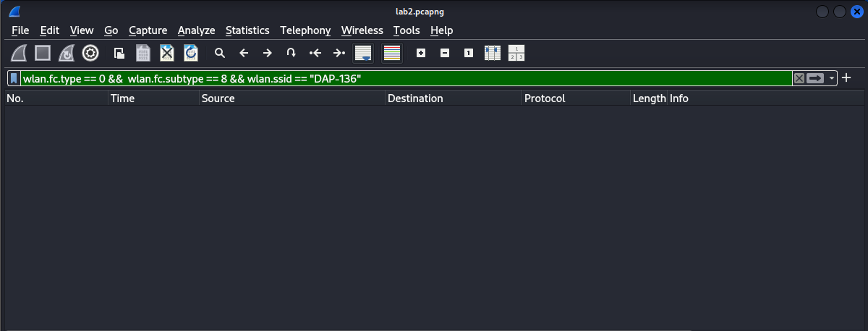868x331 pixels.
Task: Start capturing packets with shark fin icon
Action: click(20, 53)
